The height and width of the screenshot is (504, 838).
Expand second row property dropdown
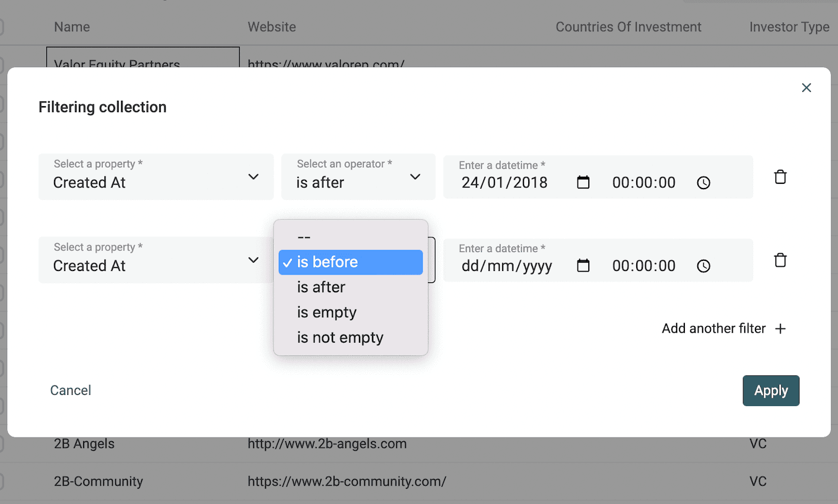253,260
